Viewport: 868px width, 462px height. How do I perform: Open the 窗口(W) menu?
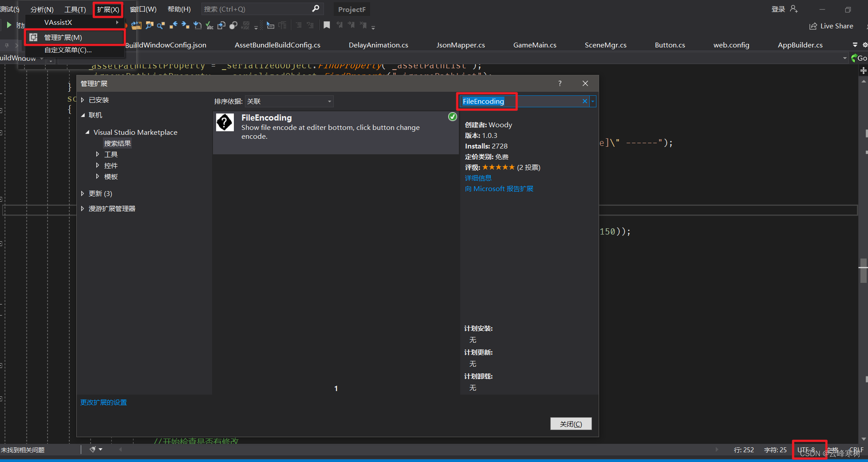pyautogui.click(x=143, y=9)
